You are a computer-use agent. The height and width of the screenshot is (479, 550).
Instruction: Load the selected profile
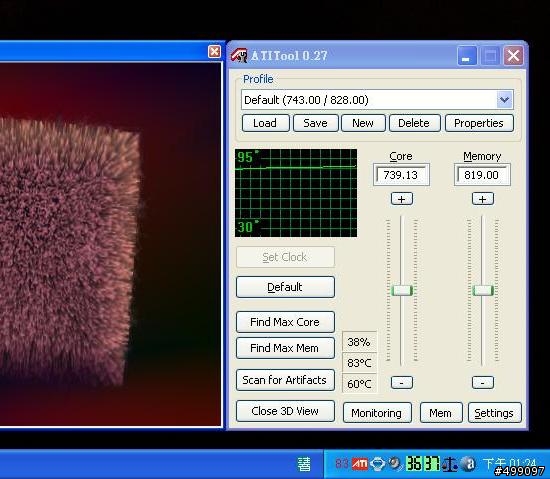click(266, 123)
